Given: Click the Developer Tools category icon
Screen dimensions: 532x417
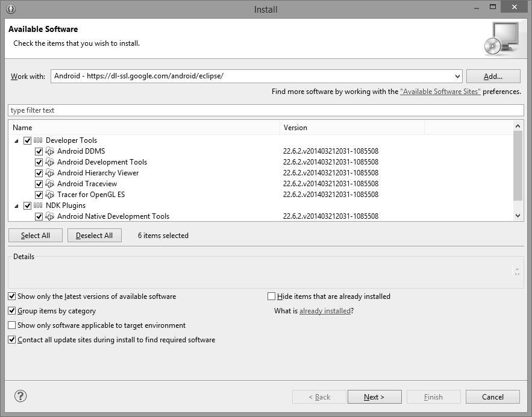Looking at the screenshot, I should (x=38, y=140).
